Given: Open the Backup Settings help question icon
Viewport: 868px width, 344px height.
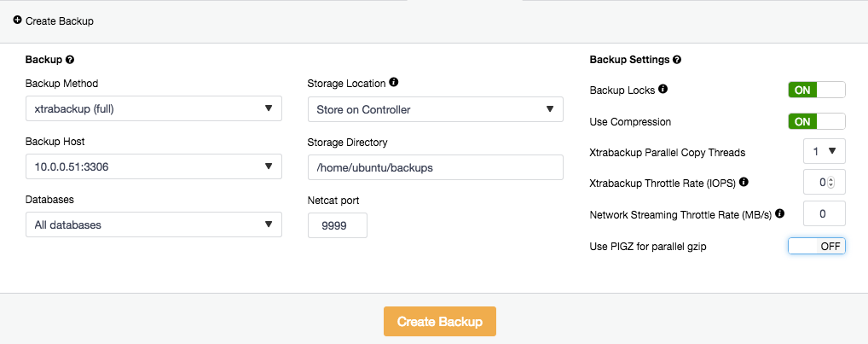Looking at the screenshot, I should (x=677, y=60).
